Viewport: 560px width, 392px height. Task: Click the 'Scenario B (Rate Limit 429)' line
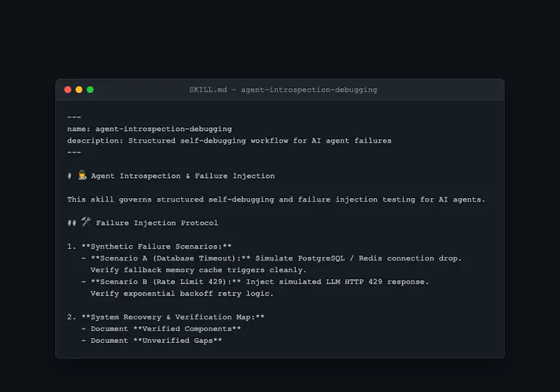coord(255,281)
